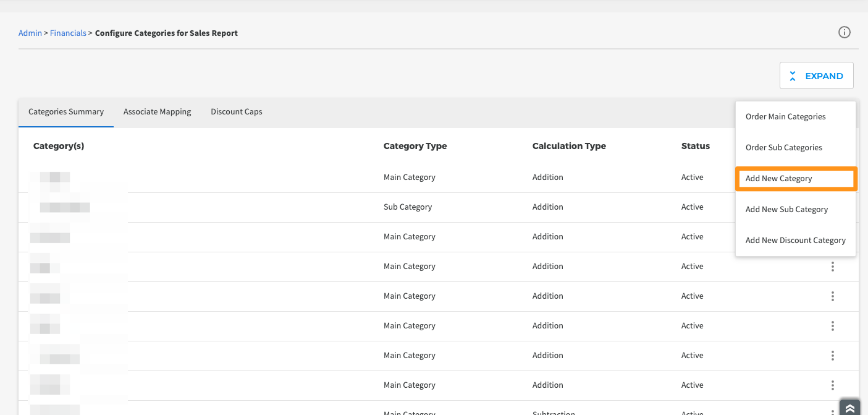Click the Category(s) column header

[x=59, y=146]
